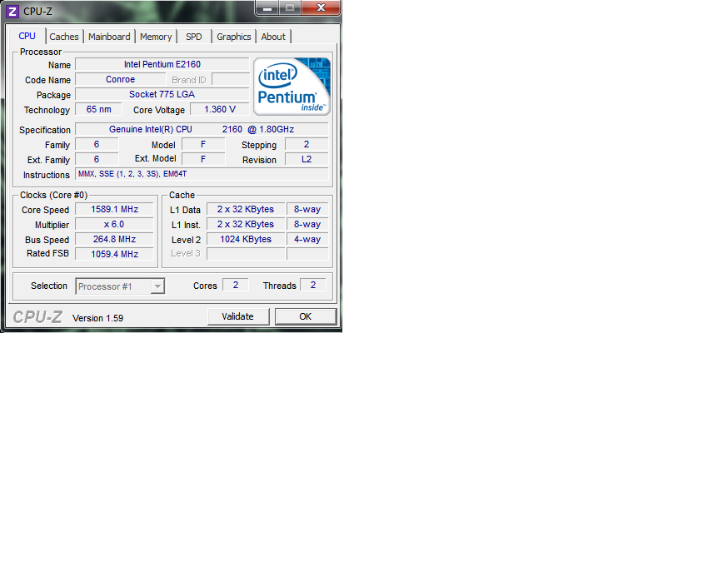The image size is (728, 567).
Task: Open the Processor #1 selection dropdown
Action: click(120, 286)
